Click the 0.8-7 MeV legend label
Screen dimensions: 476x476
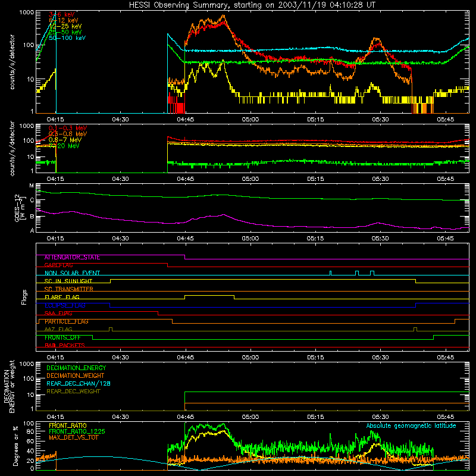65,140
